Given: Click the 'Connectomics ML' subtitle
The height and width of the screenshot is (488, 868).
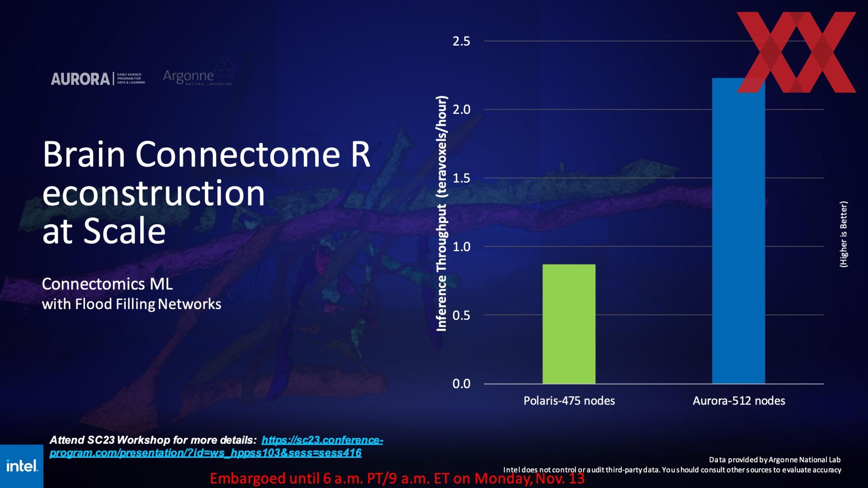Looking at the screenshot, I should pyautogui.click(x=107, y=284).
